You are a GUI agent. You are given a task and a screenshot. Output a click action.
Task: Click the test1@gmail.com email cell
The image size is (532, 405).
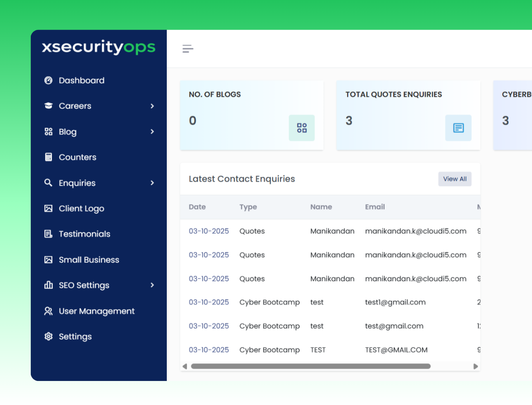396,302
